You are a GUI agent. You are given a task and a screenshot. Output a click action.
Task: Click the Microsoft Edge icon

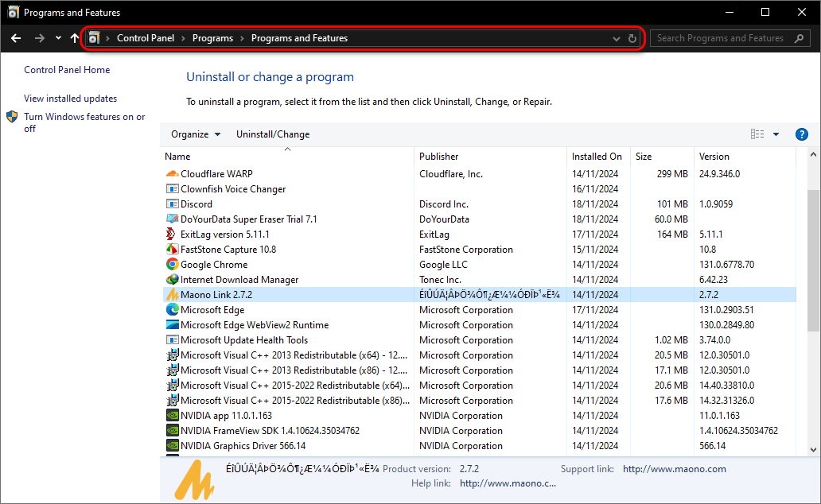pyautogui.click(x=173, y=310)
